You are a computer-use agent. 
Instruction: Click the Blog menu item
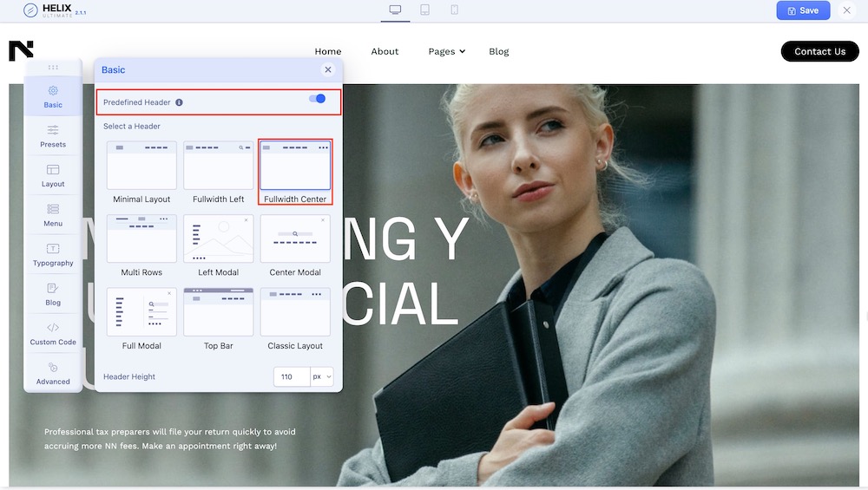(498, 51)
